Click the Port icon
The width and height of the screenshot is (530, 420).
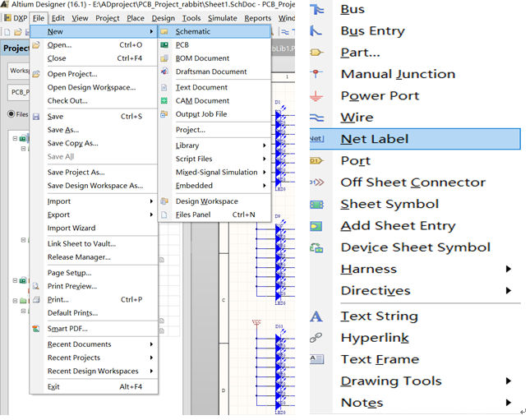(316, 160)
